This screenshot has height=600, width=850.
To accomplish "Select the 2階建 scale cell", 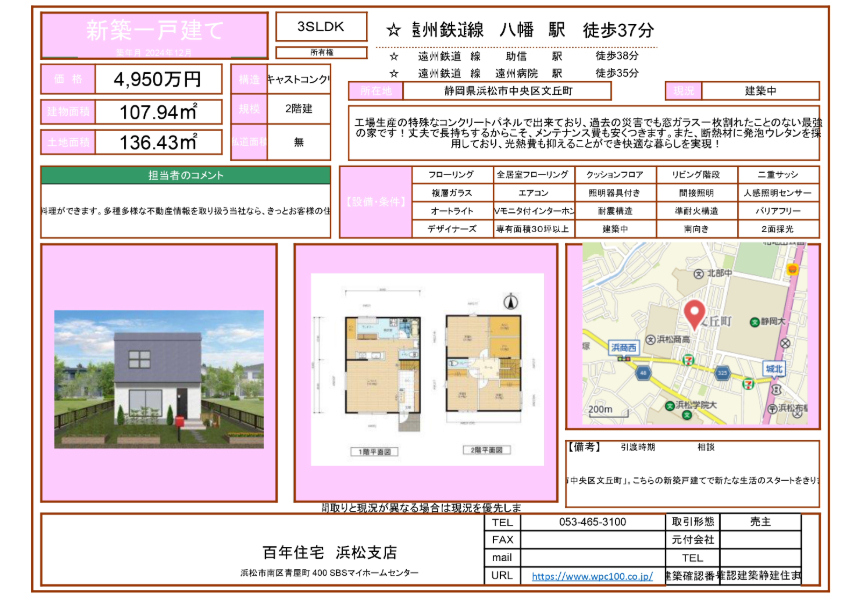I will [x=299, y=108].
